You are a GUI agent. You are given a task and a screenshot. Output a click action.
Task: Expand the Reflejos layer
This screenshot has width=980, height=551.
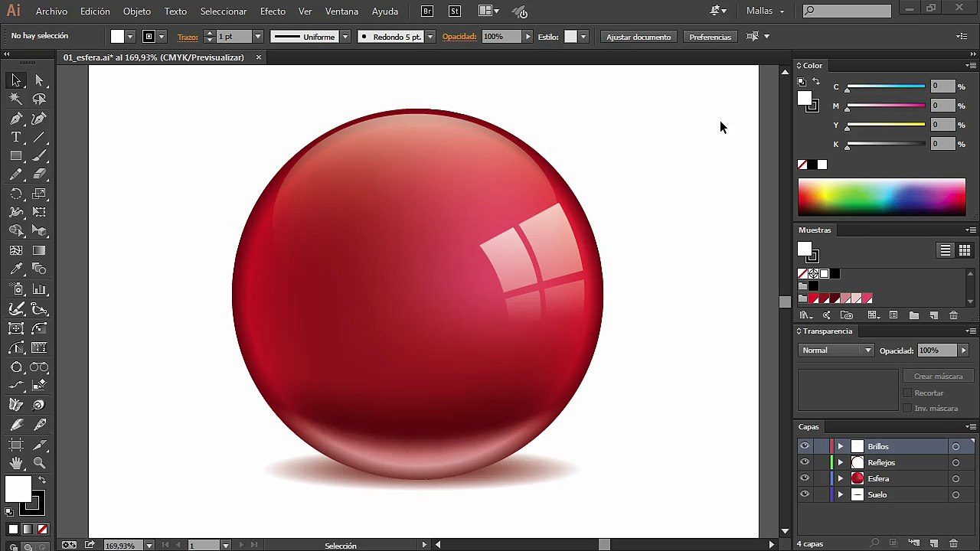pyautogui.click(x=840, y=462)
